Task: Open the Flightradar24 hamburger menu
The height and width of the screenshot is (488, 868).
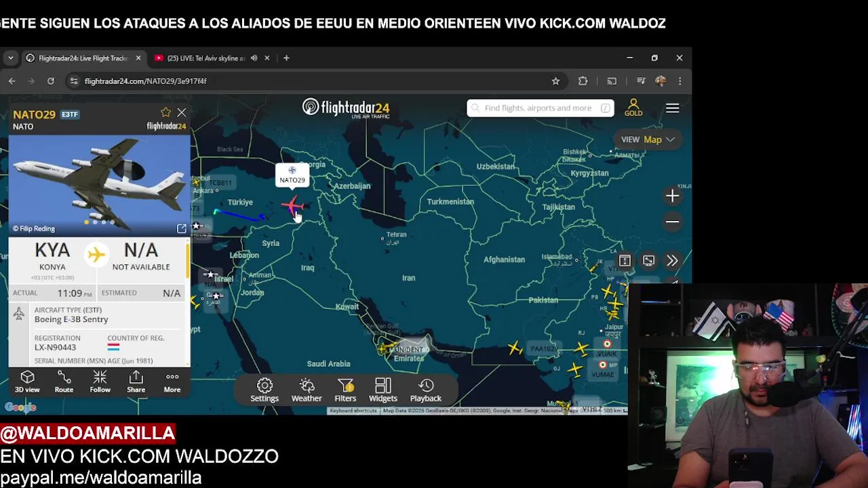Action: 672,108
